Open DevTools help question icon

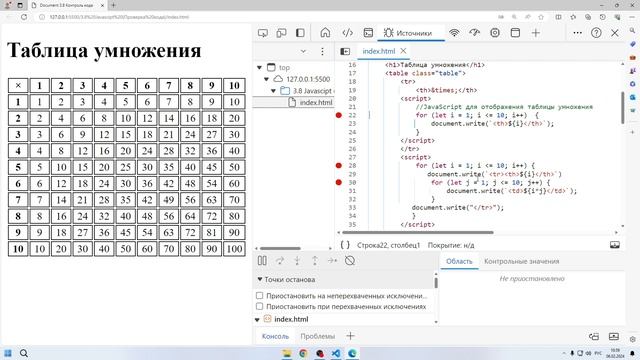(596, 33)
